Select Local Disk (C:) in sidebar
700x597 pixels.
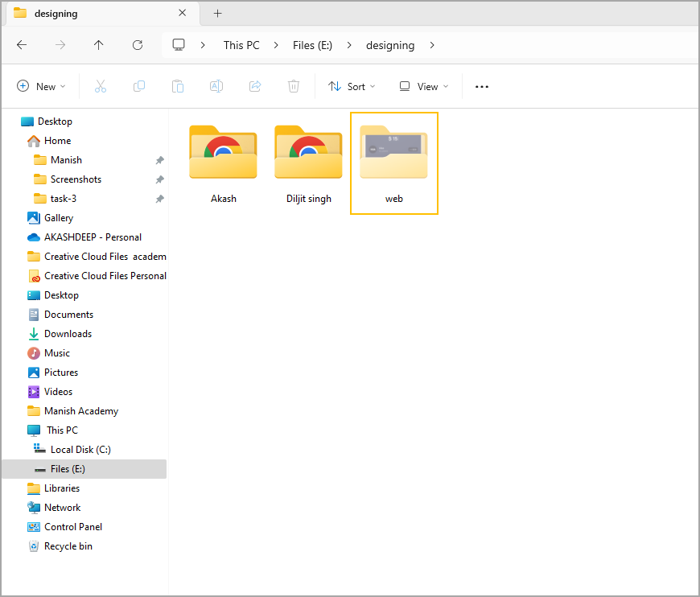pyautogui.click(x=80, y=450)
